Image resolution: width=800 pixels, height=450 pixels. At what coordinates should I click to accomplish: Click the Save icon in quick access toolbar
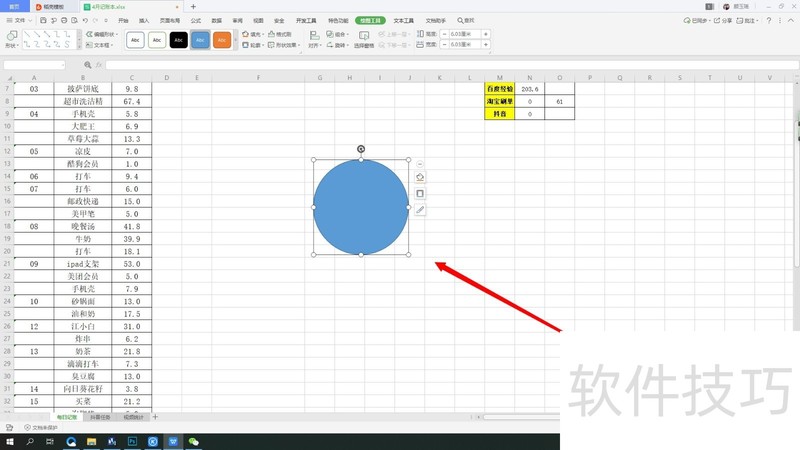point(43,20)
